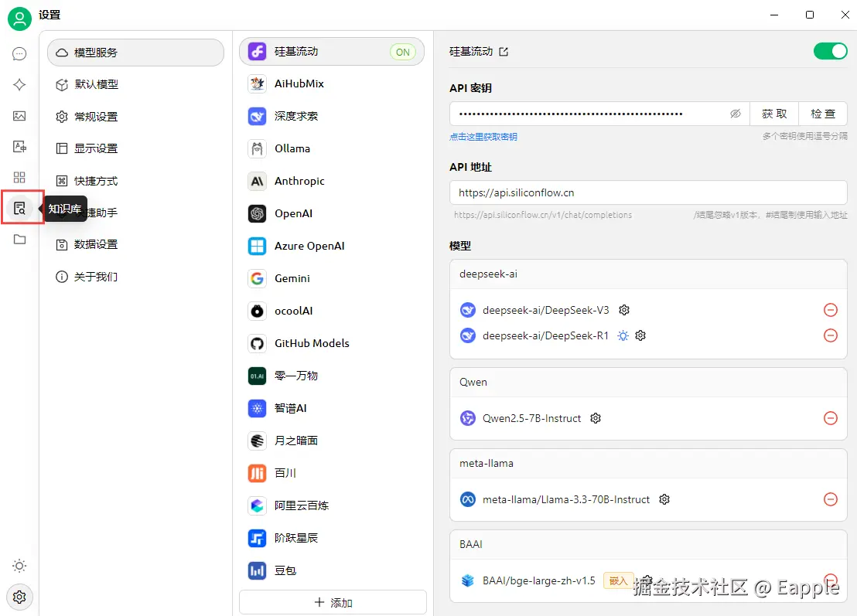Open 快捷方式 settings menu

click(135, 181)
